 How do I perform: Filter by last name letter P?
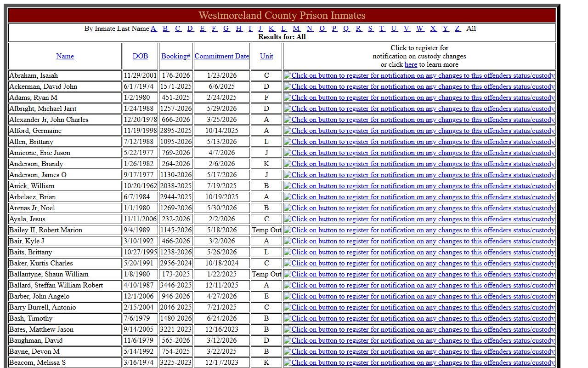click(x=334, y=29)
